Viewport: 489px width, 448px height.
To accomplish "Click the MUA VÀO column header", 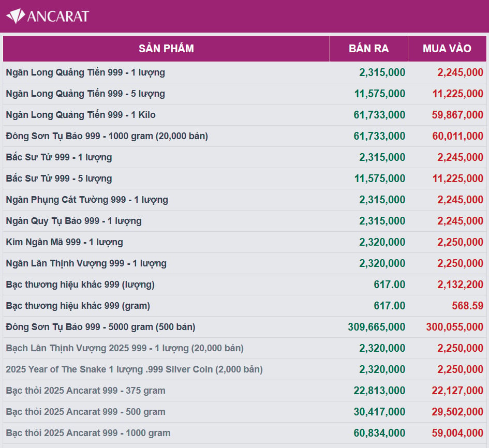I will point(447,48).
